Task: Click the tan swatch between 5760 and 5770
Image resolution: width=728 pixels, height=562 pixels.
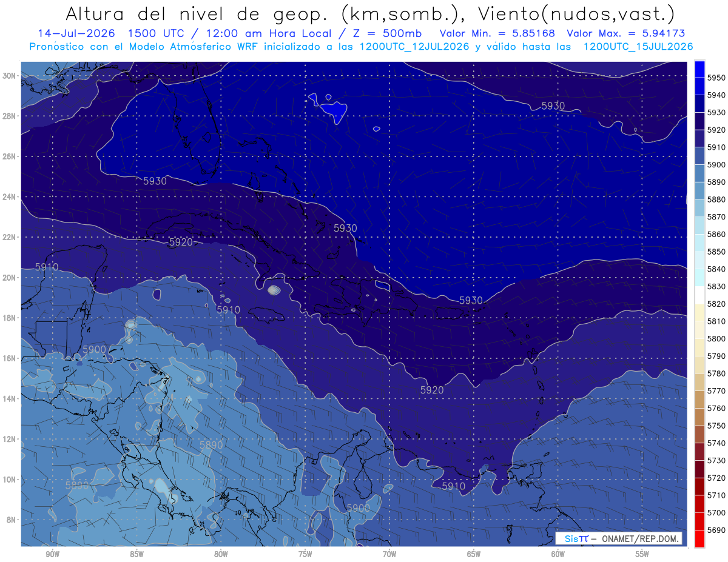Action: [x=699, y=400]
